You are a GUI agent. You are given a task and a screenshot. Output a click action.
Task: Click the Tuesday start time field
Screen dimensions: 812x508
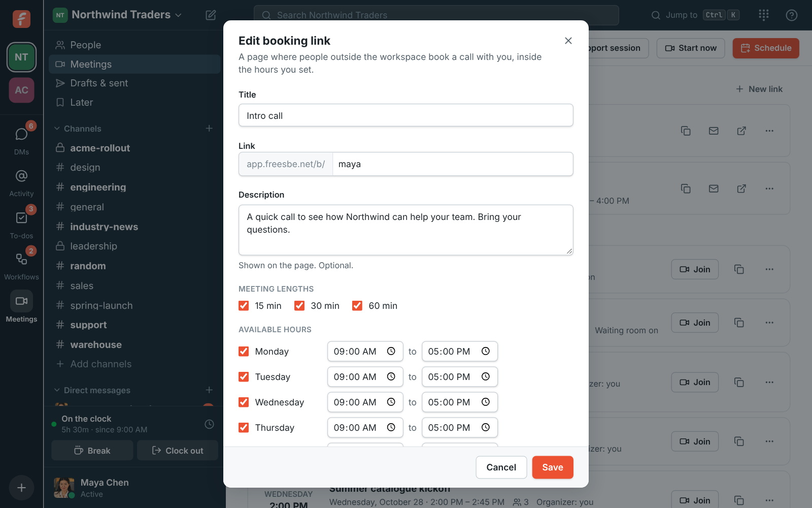(x=365, y=376)
